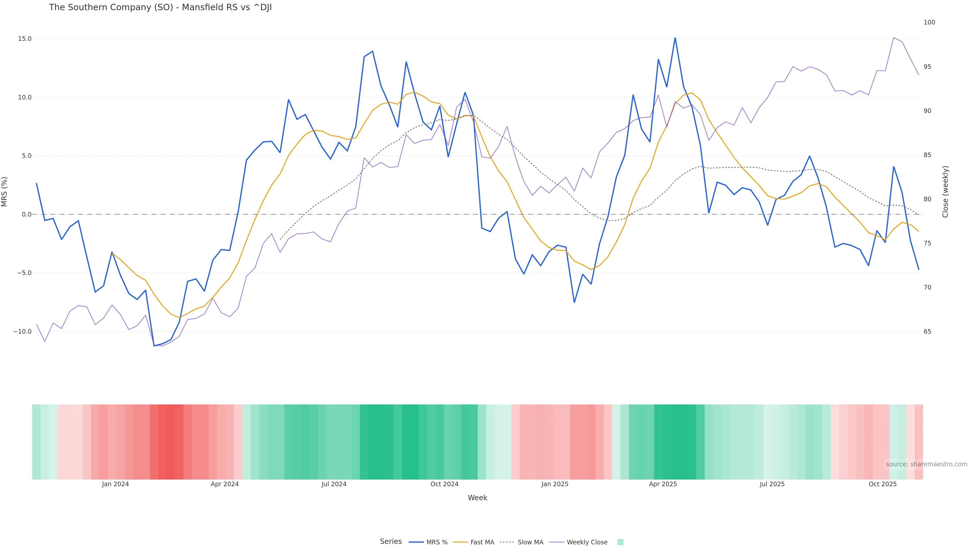Open the sharemaestro.com source link
This screenshot has width=980, height=551.
(926, 464)
